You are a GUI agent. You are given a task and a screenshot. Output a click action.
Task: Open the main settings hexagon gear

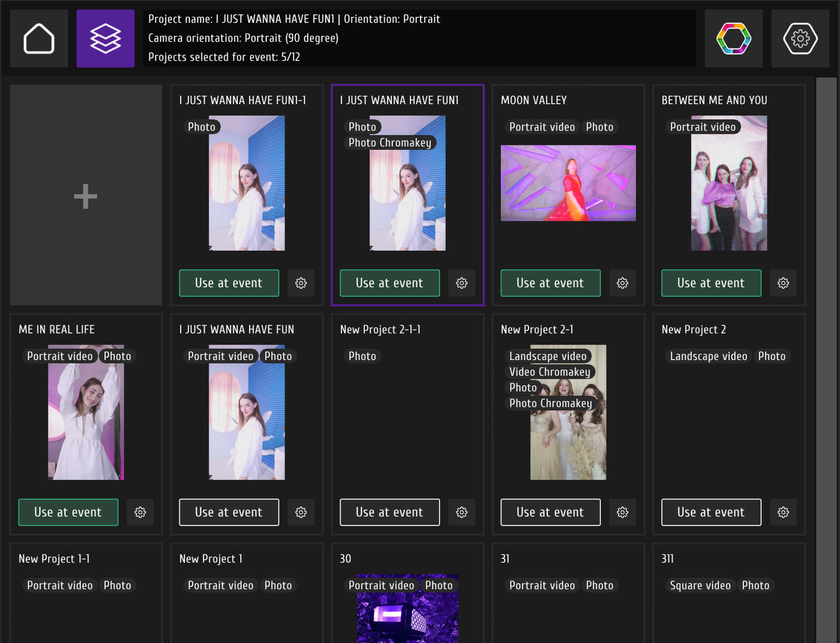(x=801, y=39)
